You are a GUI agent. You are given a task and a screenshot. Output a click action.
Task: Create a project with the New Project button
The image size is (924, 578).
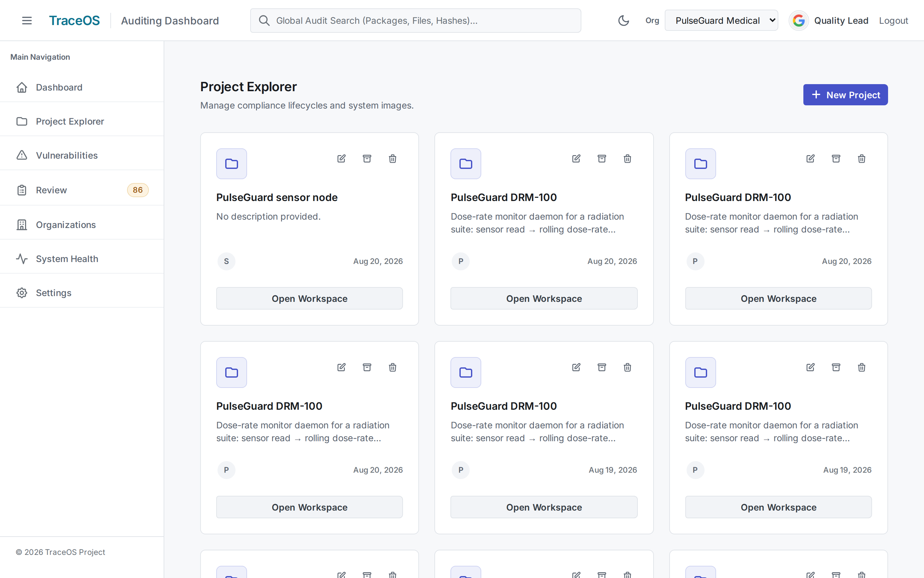(x=845, y=95)
